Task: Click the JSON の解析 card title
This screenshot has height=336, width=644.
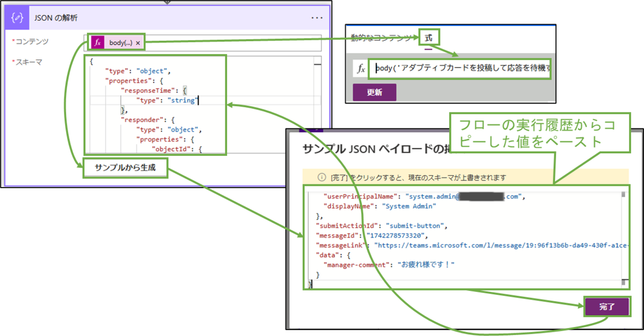Action: pyautogui.click(x=56, y=18)
